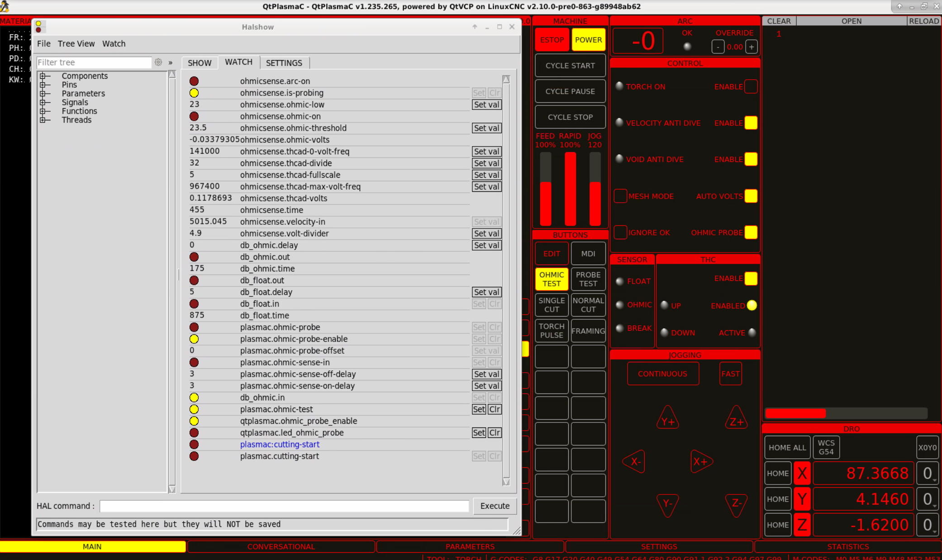Click the OHMIC TEST button
Viewport: 942px width, 560px height.
[x=552, y=279]
